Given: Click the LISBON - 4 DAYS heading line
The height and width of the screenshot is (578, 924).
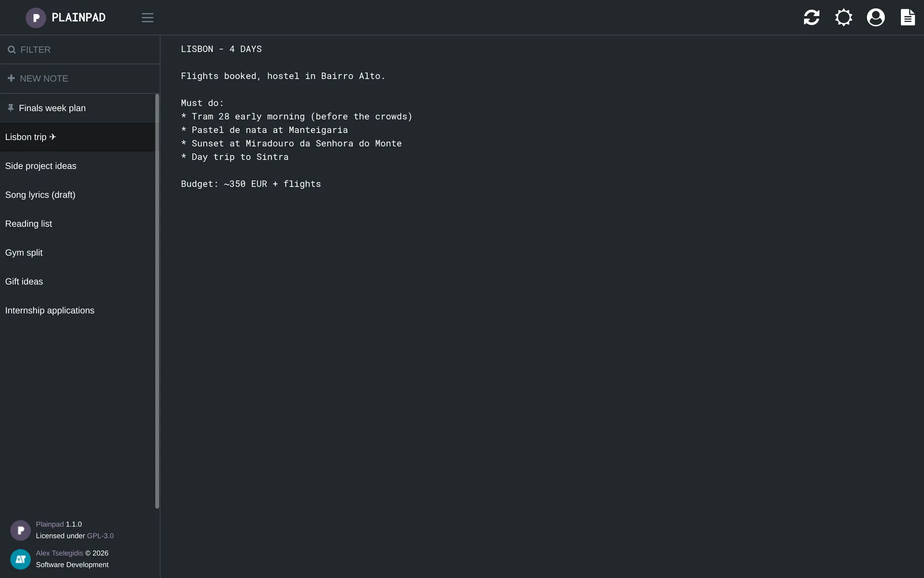Looking at the screenshot, I should pyautogui.click(x=221, y=49).
